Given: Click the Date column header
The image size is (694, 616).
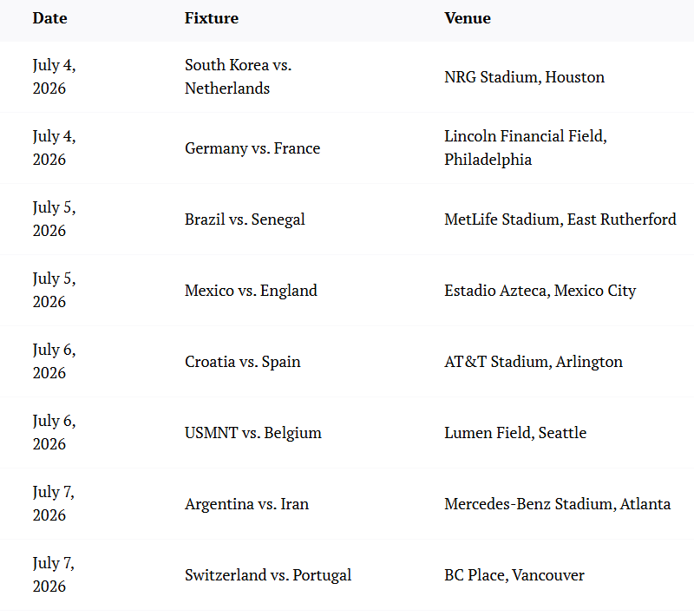Looking at the screenshot, I should click(x=49, y=18).
